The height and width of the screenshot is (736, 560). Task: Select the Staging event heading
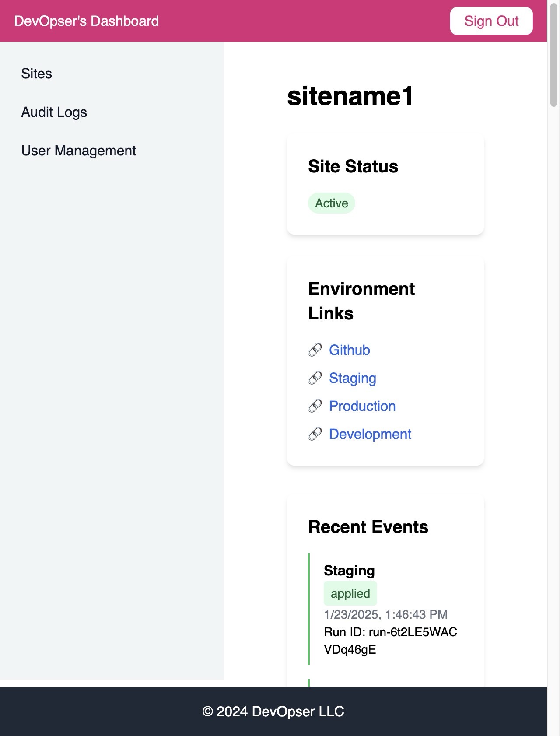(349, 571)
